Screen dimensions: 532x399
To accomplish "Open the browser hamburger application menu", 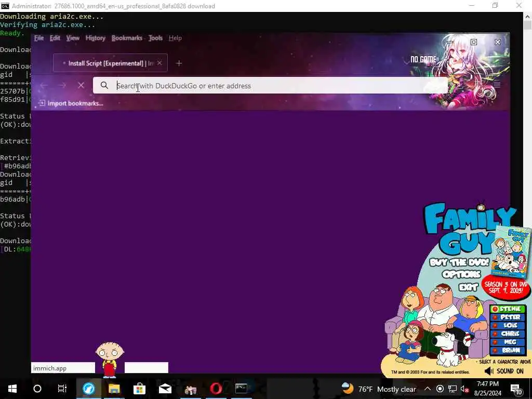I will [x=497, y=85].
